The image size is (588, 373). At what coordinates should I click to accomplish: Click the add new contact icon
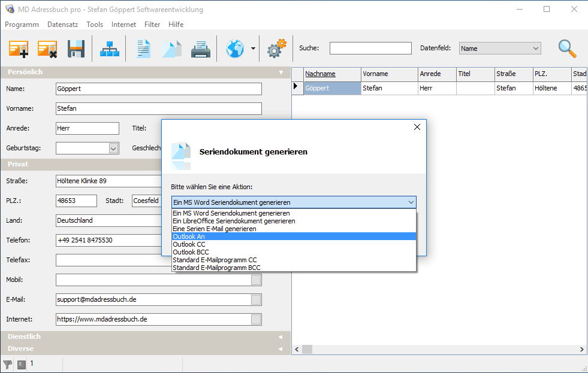pyautogui.click(x=19, y=48)
